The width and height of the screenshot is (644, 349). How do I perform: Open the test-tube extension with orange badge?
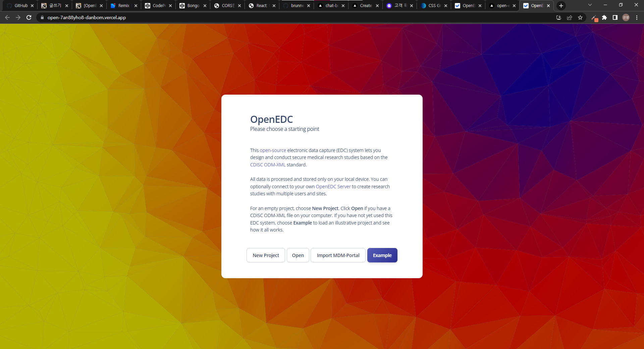point(594,18)
